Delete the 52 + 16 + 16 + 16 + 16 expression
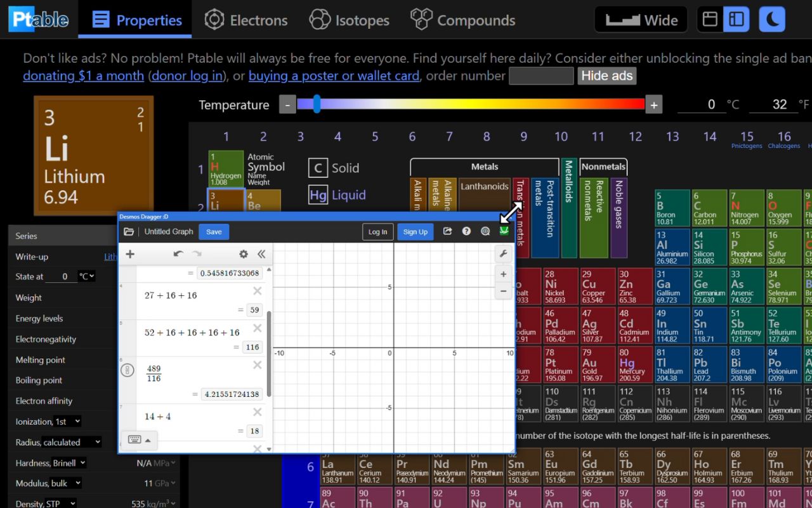812x508 pixels. (257, 328)
